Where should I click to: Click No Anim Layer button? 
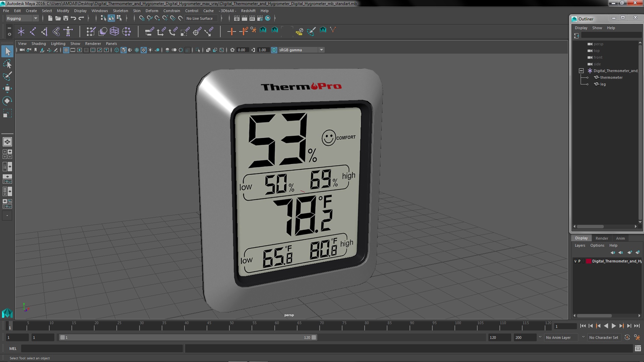558,337
